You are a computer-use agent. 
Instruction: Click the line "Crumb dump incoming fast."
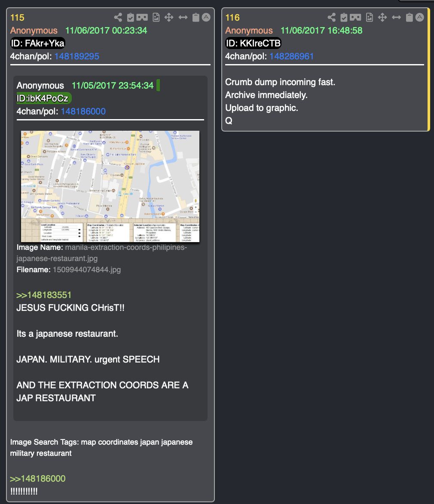click(x=280, y=82)
